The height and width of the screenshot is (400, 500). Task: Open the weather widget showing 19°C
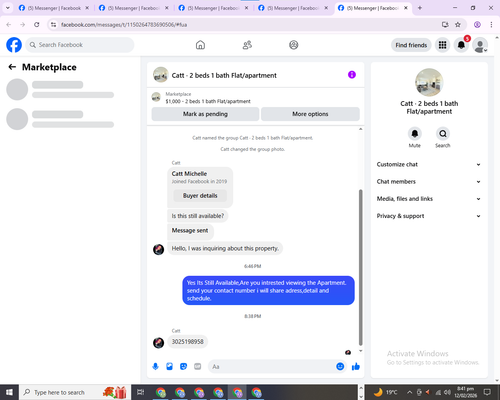[385, 392]
